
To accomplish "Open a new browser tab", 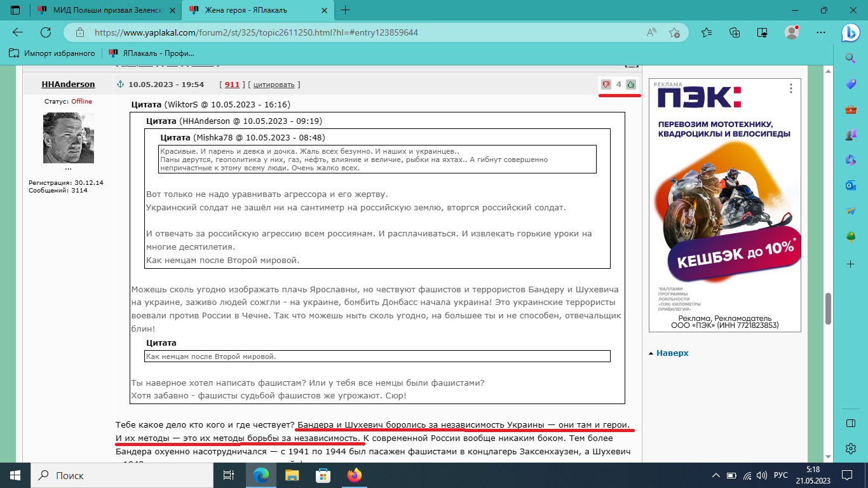I will coord(346,10).
